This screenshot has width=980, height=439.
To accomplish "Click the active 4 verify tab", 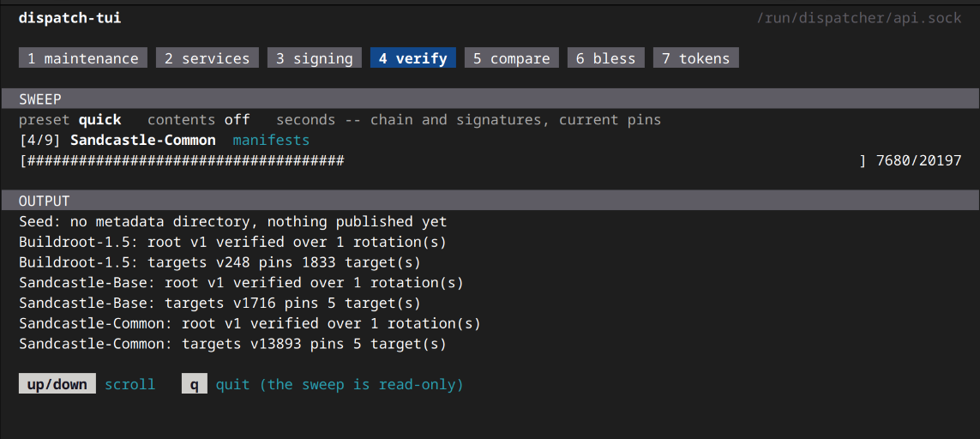I will (413, 58).
